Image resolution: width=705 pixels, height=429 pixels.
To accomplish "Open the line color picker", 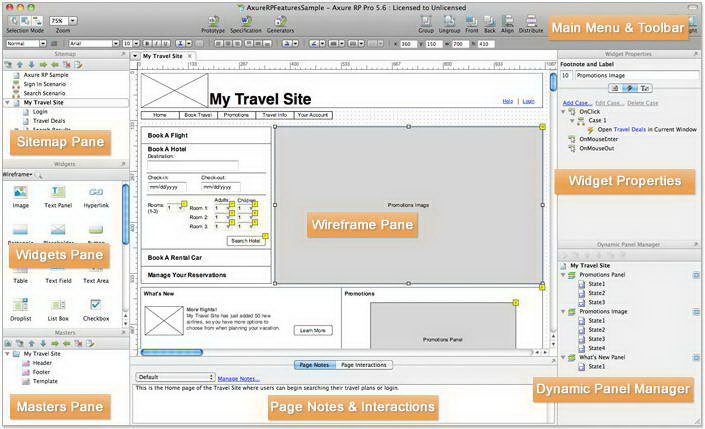I will tap(316, 44).
